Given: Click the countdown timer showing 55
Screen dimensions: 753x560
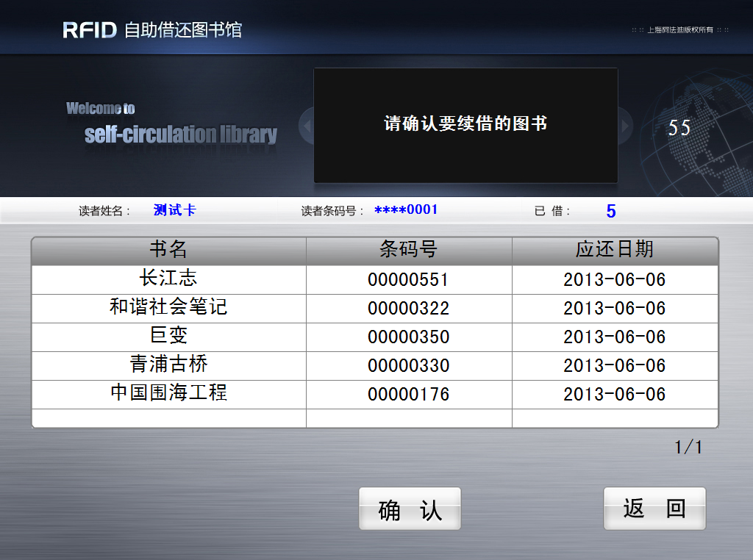Looking at the screenshot, I should tap(679, 127).
